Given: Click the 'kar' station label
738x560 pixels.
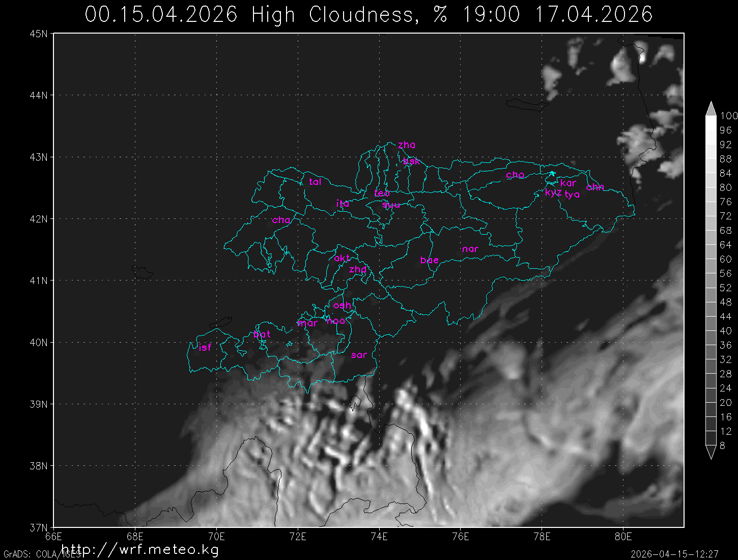Looking at the screenshot, I should tap(568, 183).
